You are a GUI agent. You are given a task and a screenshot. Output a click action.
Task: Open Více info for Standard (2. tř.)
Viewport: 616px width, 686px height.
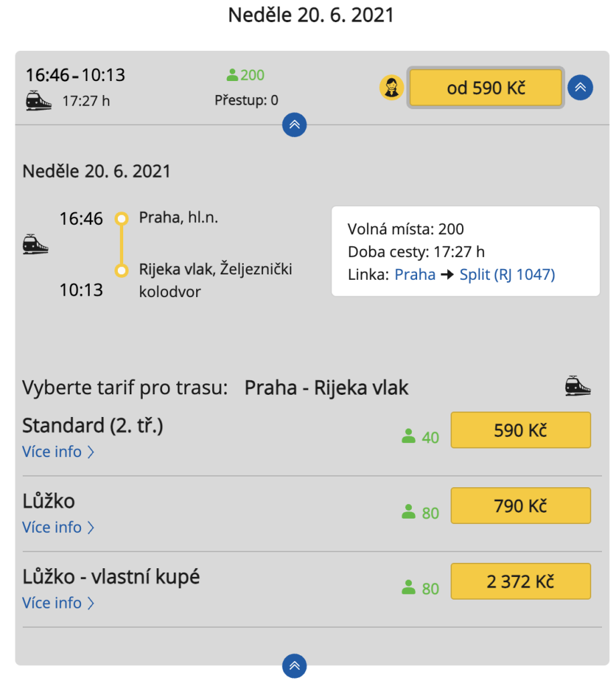tap(58, 452)
